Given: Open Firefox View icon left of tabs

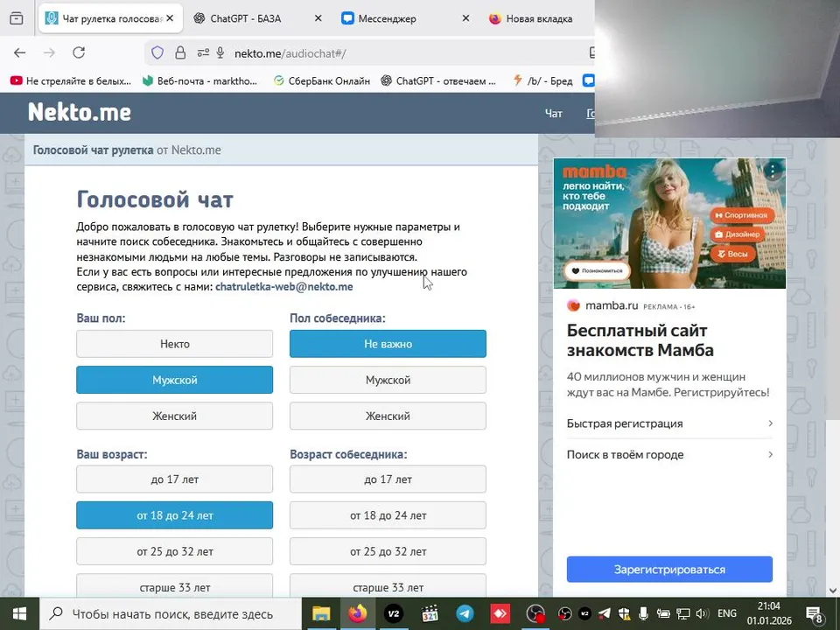Looking at the screenshot, I should pos(16,18).
